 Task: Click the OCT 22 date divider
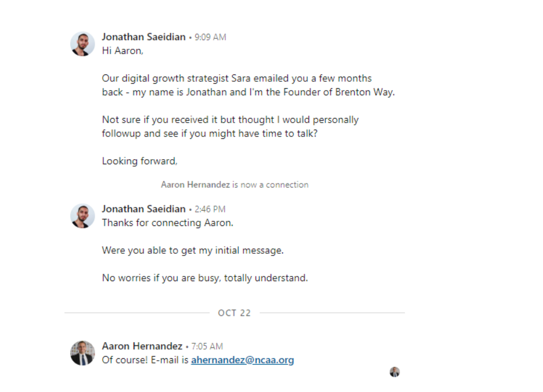tap(234, 313)
